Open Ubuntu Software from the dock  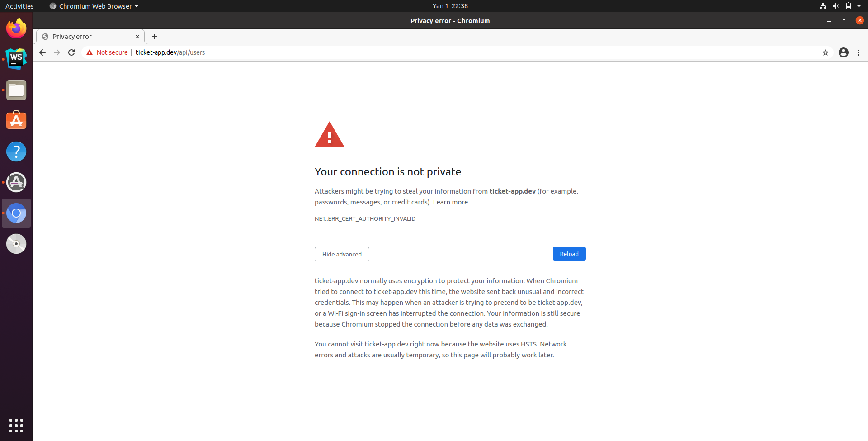[x=16, y=121]
